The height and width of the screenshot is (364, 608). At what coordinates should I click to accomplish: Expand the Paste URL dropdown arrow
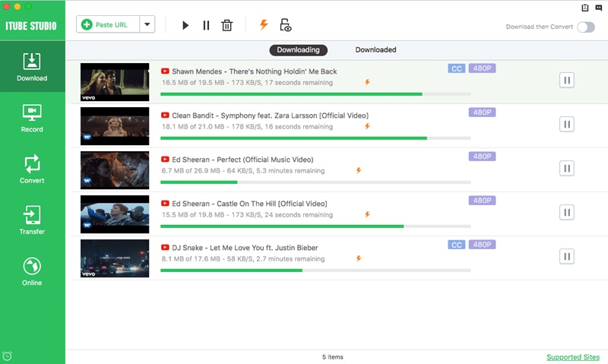[147, 24]
